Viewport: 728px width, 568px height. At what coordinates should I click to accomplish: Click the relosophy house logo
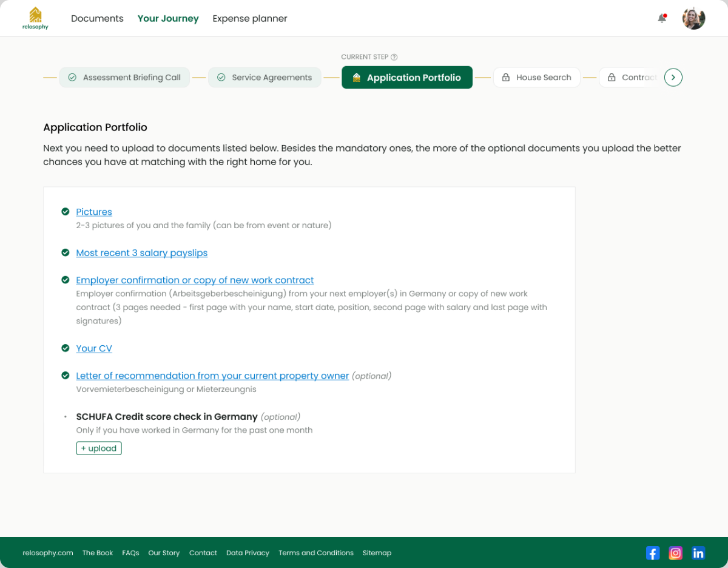35,18
